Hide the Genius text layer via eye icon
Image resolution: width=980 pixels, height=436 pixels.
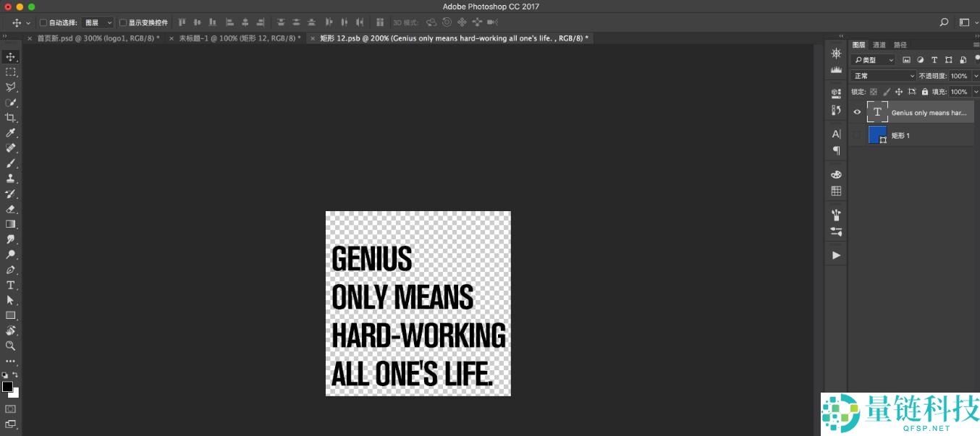click(857, 112)
